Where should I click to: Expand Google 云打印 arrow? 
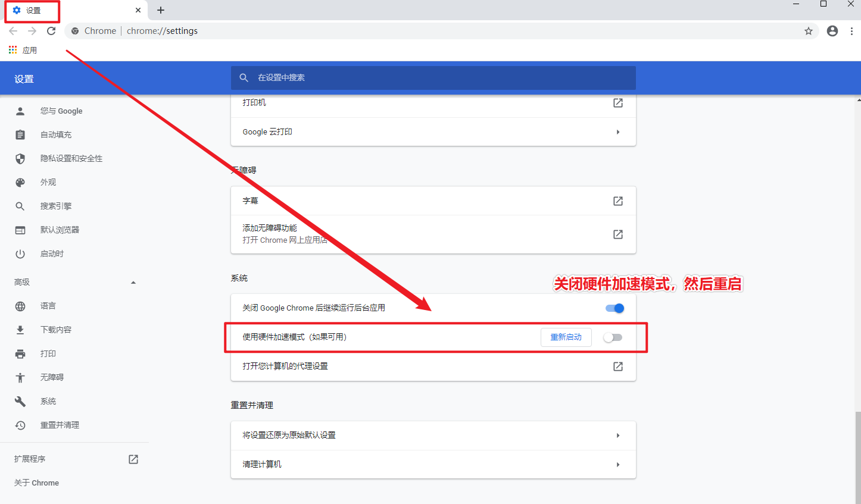pyautogui.click(x=618, y=132)
